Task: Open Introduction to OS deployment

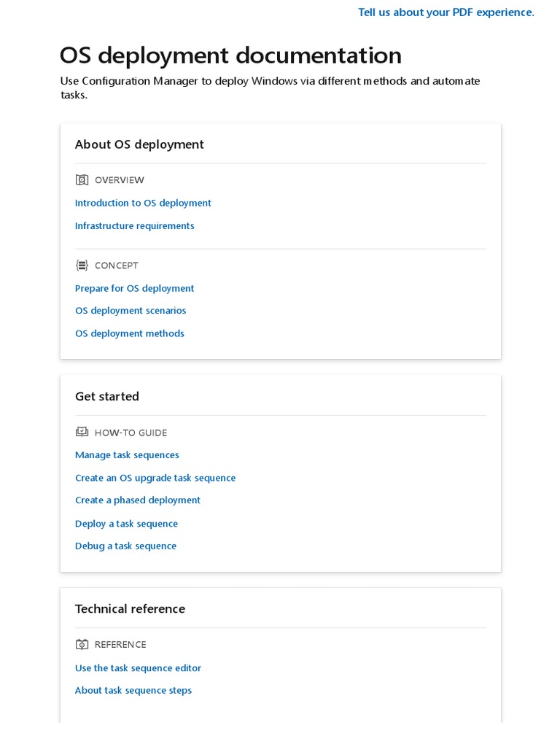Action: click(143, 204)
